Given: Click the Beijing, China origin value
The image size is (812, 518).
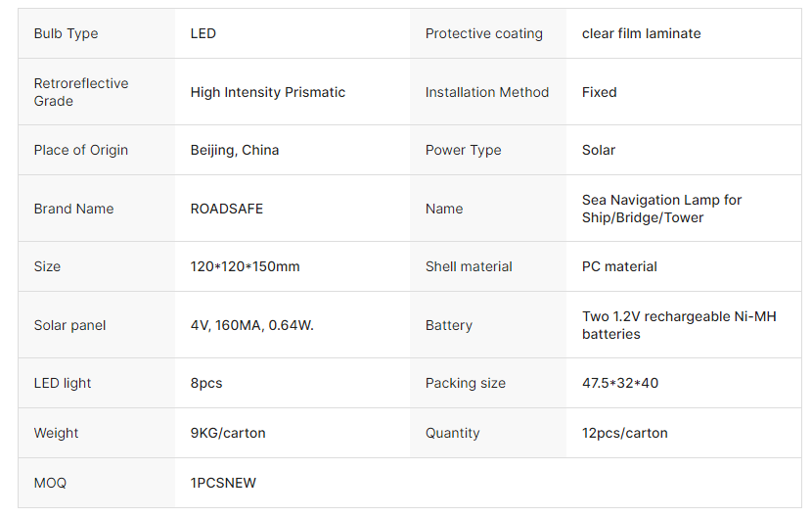Looking at the screenshot, I should (x=234, y=150).
